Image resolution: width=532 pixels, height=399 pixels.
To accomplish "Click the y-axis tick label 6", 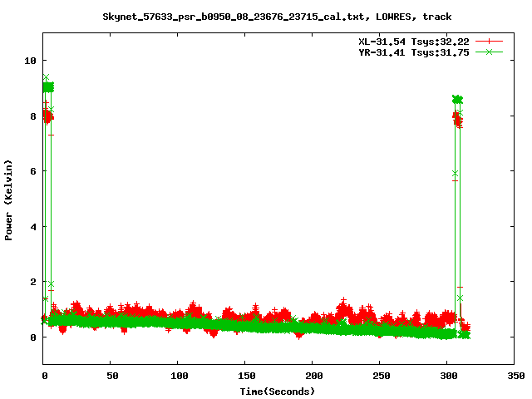I will click(x=33, y=171).
